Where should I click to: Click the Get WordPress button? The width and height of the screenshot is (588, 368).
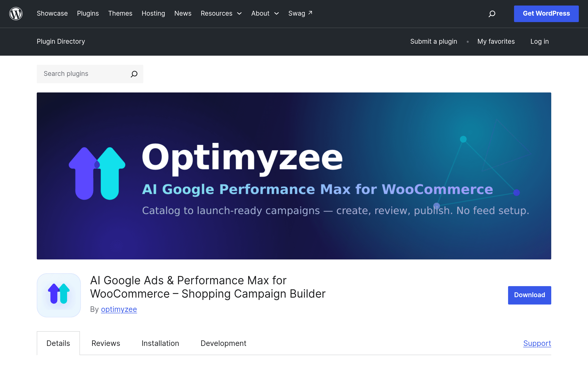pyautogui.click(x=546, y=14)
